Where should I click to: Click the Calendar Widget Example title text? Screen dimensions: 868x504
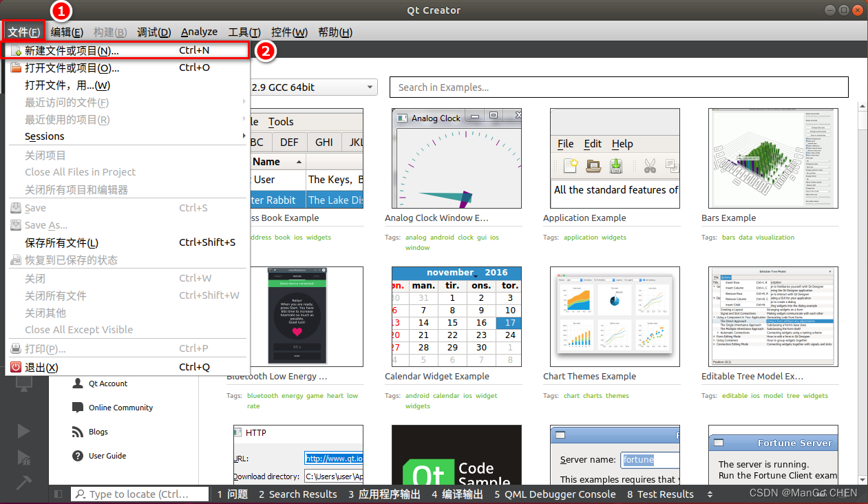437,377
